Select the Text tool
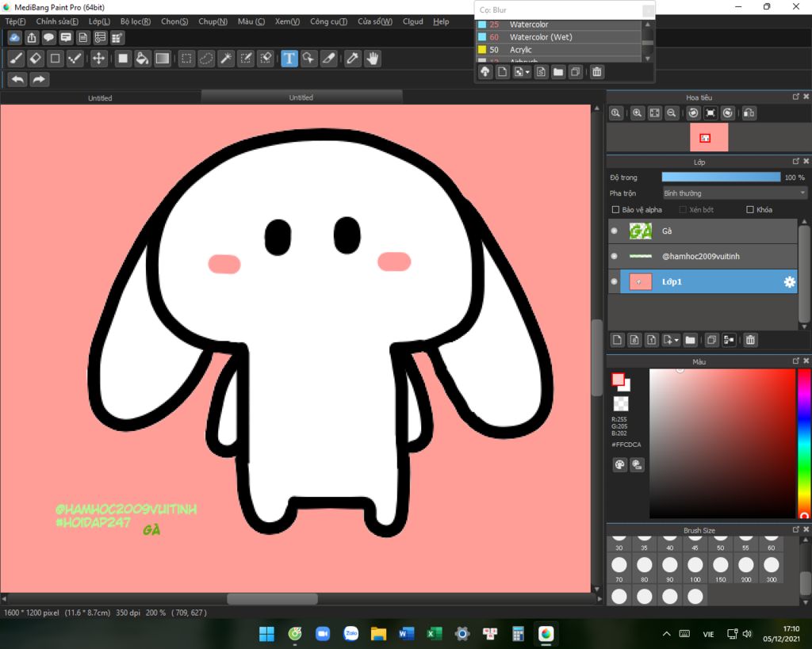Image resolution: width=812 pixels, height=649 pixels. pyautogui.click(x=289, y=59)
